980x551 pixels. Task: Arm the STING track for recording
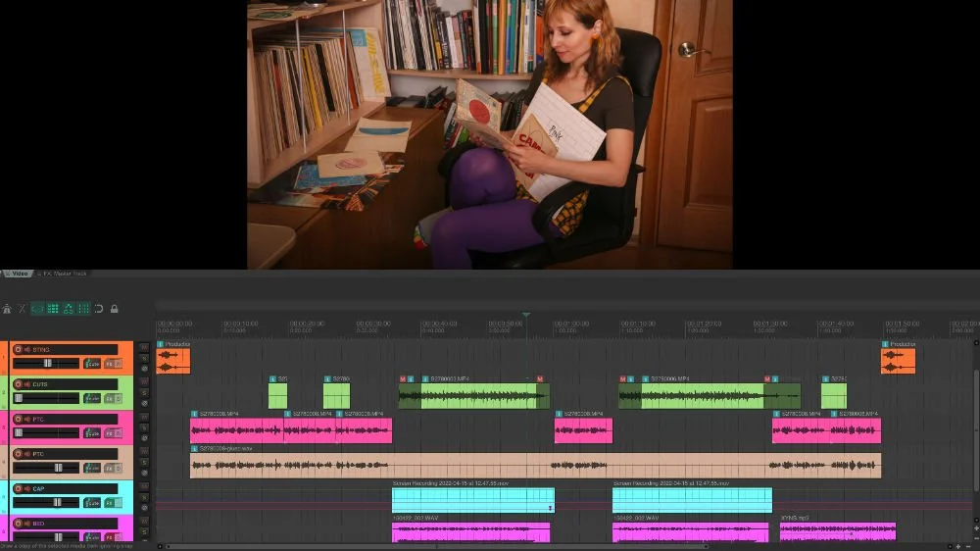[18, 350]
